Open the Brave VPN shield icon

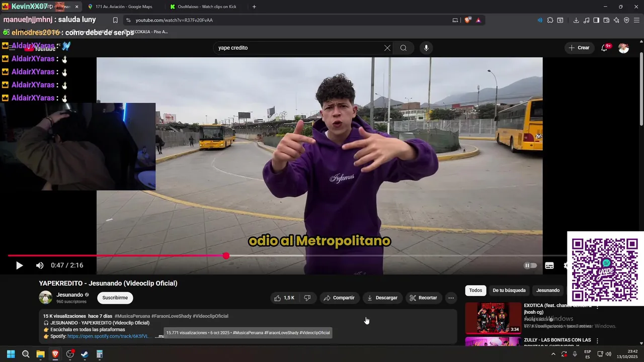tap(626, 20)
